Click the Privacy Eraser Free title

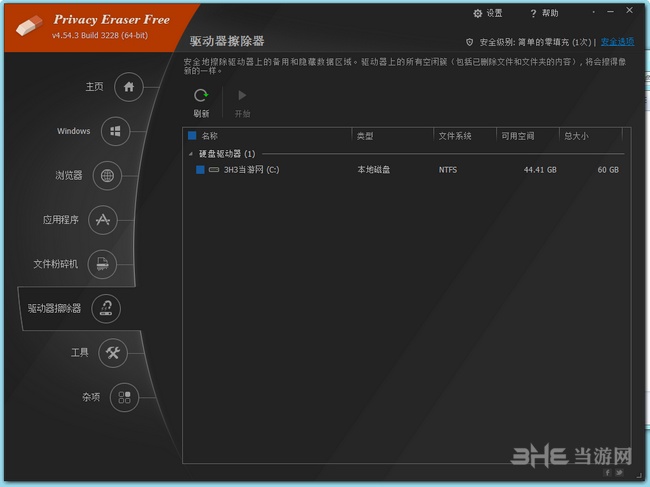[x=112, y=19]
